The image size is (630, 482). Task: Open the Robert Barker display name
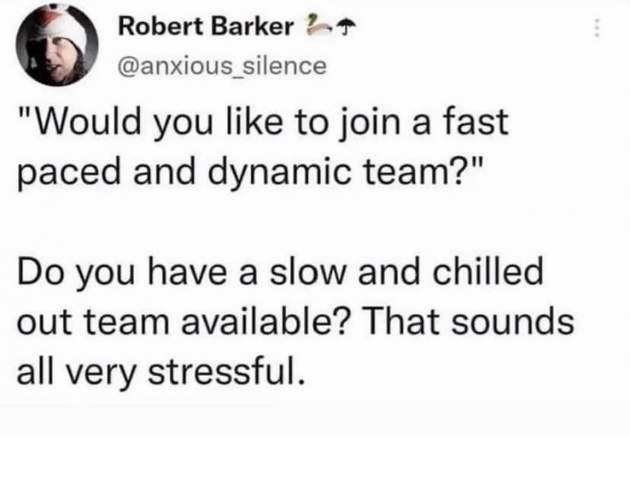(206, 26)
